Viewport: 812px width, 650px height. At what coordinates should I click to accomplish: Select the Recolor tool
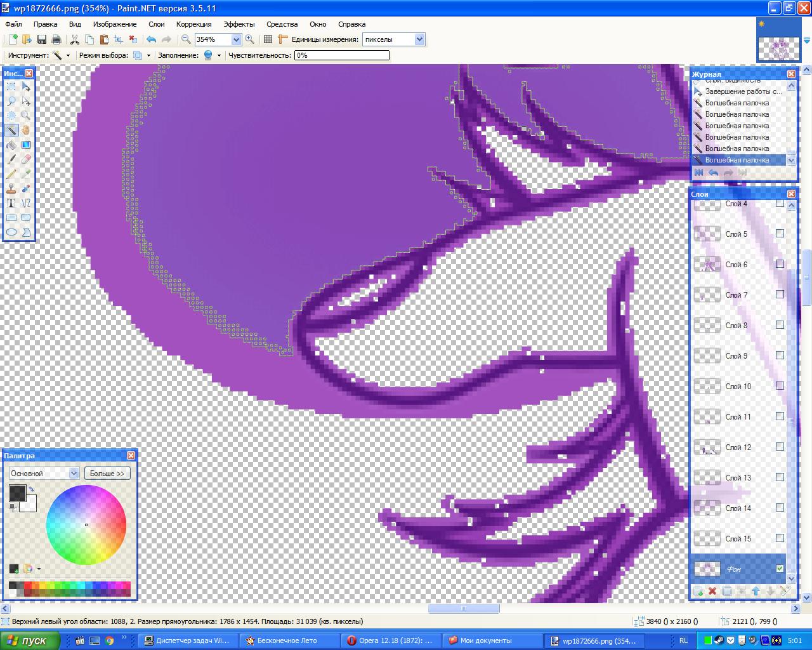[x=26, y=189]
